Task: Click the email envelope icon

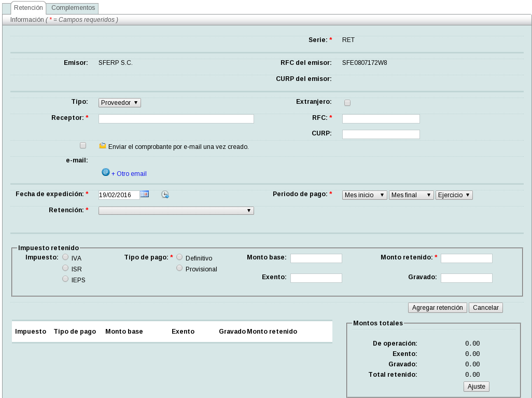Action: click(103, 146)
